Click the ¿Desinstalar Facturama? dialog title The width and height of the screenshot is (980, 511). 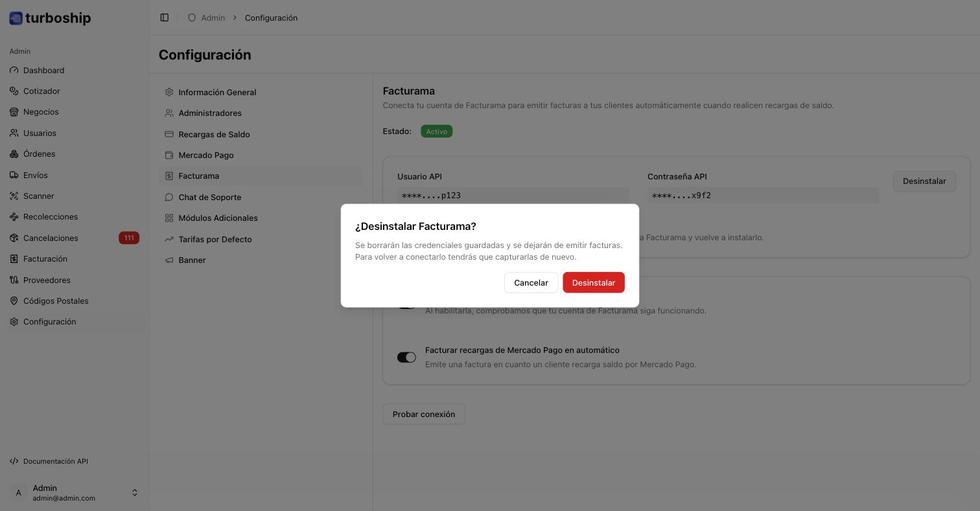pyautogui.click(x=415, y=226)
